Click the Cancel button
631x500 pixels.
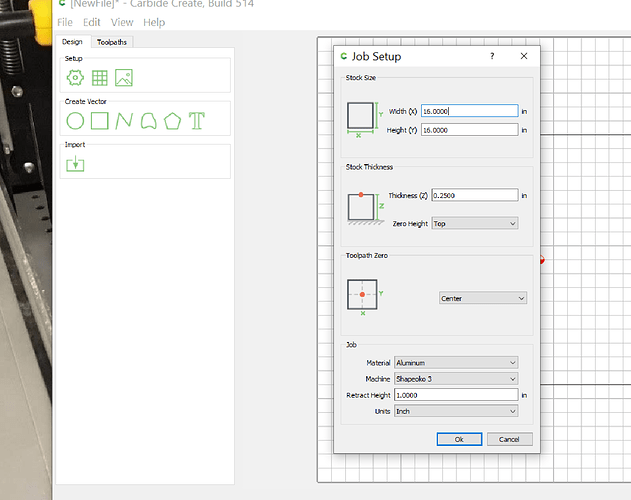(509, 439)
